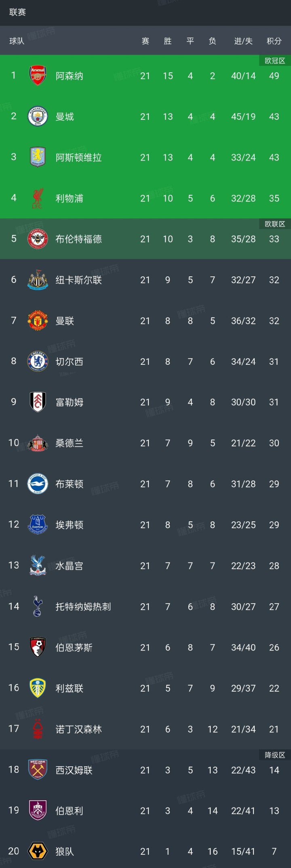Tap the Leeds United badge
Viewport: 291px width, 868px height.
[x=38, y=688]
